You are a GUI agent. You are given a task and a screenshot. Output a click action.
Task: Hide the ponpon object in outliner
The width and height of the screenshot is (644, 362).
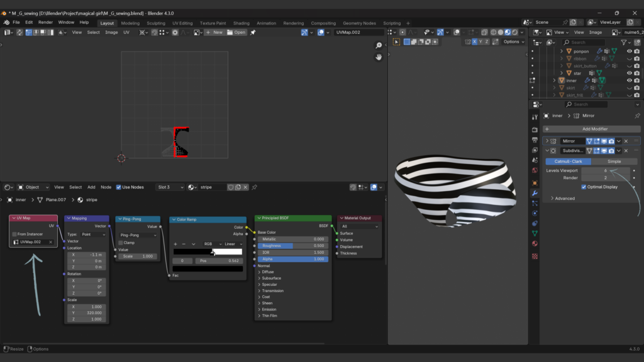point(629,51)
